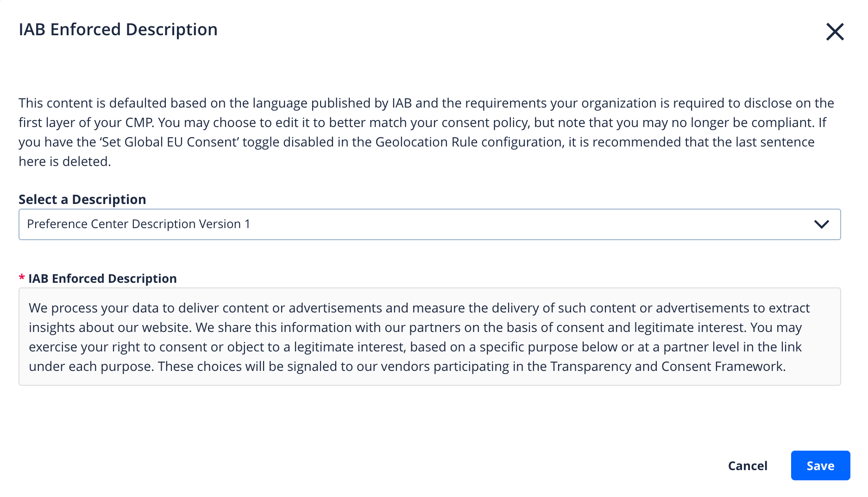Click the Preference Center Description Version 1 text
The height and width of the screenshot is (497, 868).
click(x=138, y=224)
